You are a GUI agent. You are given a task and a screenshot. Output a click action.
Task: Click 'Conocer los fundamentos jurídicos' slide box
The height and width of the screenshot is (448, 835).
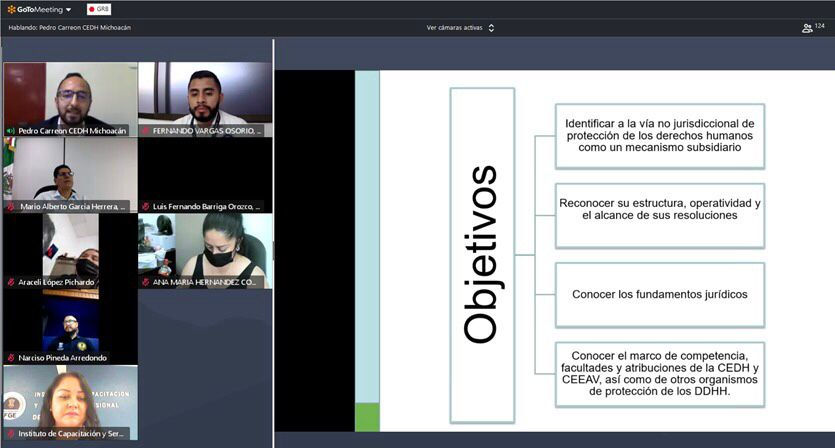tap(660, 295)
